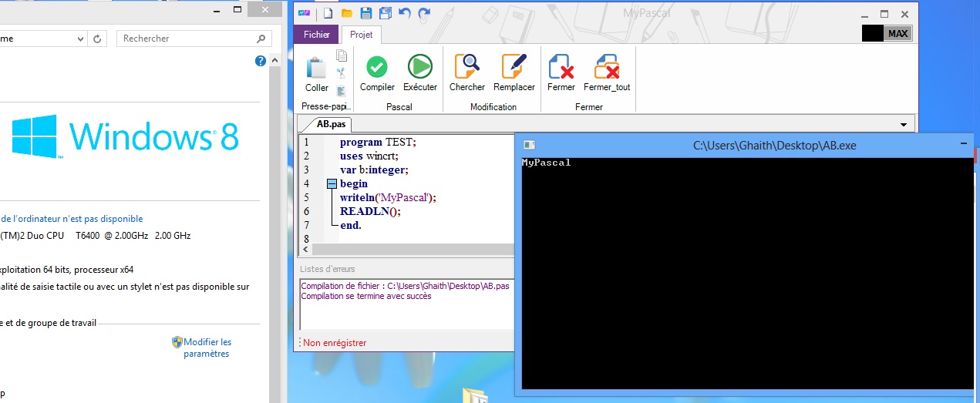This screenshot has width=980, height=403.
Task: Run the program with Exécuter
Action: tap(420, 74)
